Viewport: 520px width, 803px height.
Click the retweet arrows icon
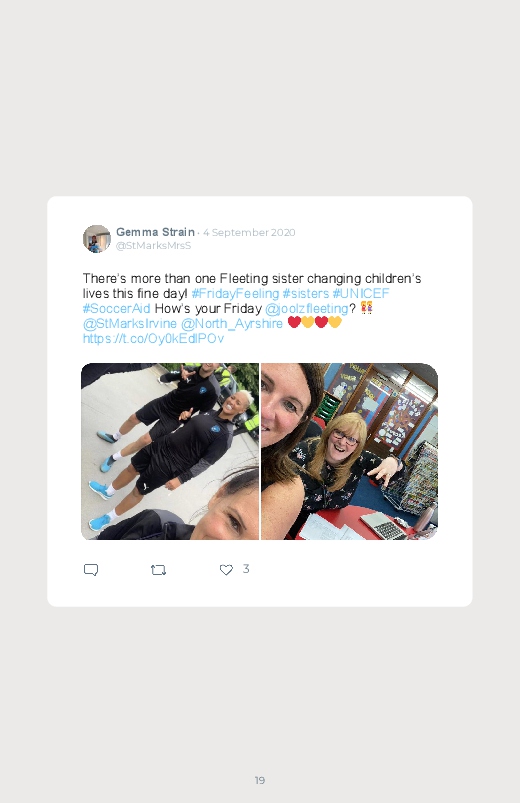tap(158, 569)
